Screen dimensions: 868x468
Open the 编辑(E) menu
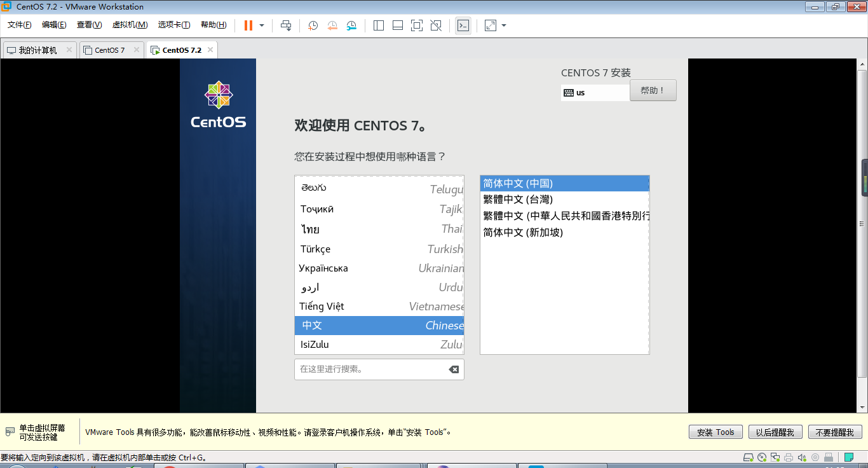54,25
